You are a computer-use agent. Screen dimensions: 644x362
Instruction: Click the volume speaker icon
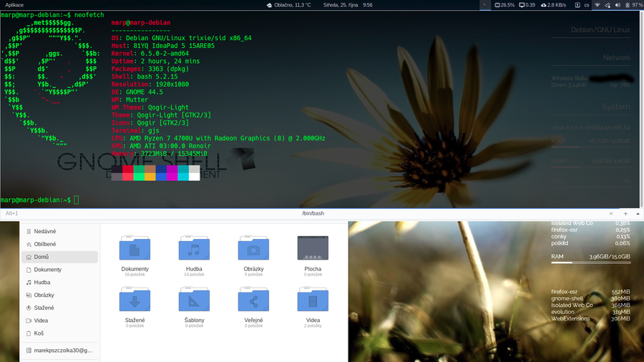(x=618, y=5)
